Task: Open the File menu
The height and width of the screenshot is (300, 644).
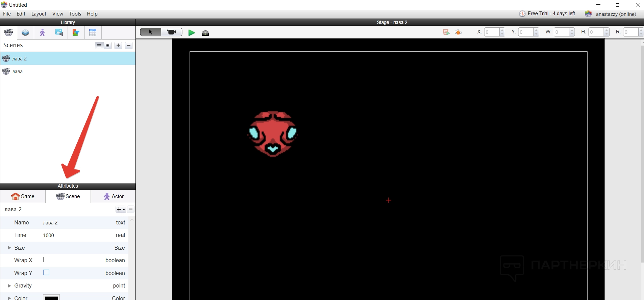Action: point(7,14)
